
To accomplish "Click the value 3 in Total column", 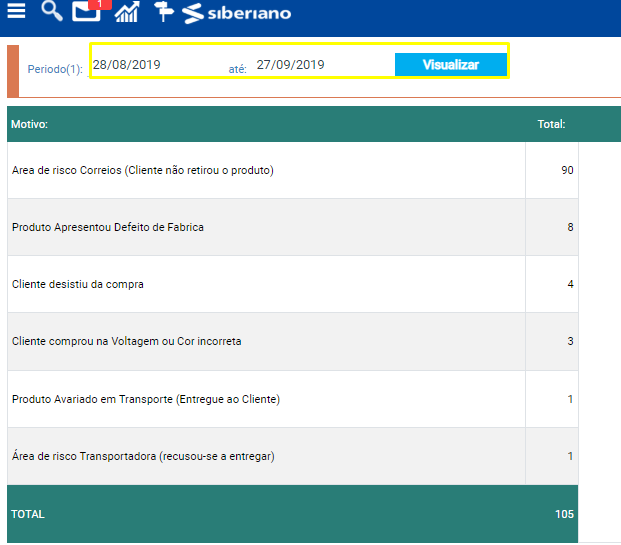I will (x=570, y=341).
